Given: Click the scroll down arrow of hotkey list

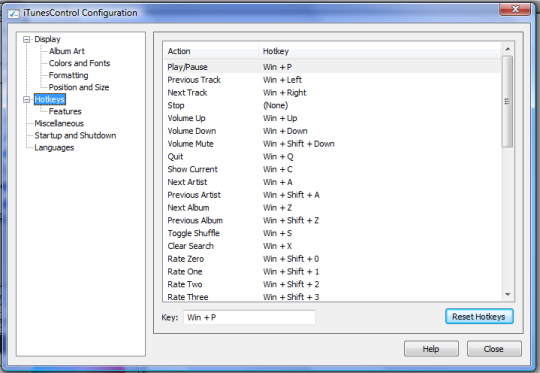Looking at the screenshot, I should [x=508, y=294].
